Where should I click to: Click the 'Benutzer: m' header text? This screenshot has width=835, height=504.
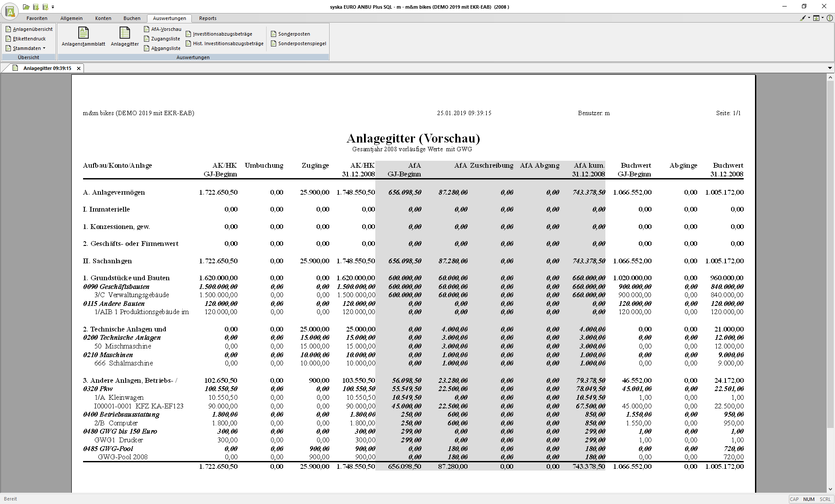[x=594, y=113]
